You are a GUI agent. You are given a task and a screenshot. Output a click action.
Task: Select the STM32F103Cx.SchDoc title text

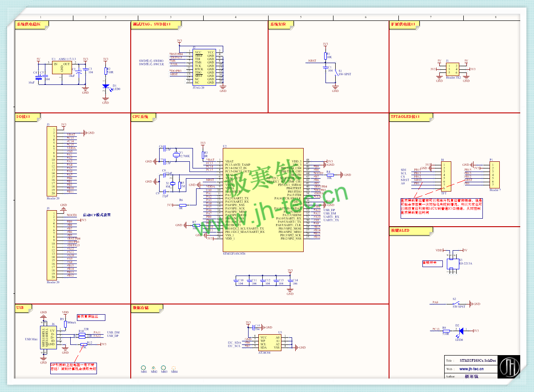(x=478, y=360)
